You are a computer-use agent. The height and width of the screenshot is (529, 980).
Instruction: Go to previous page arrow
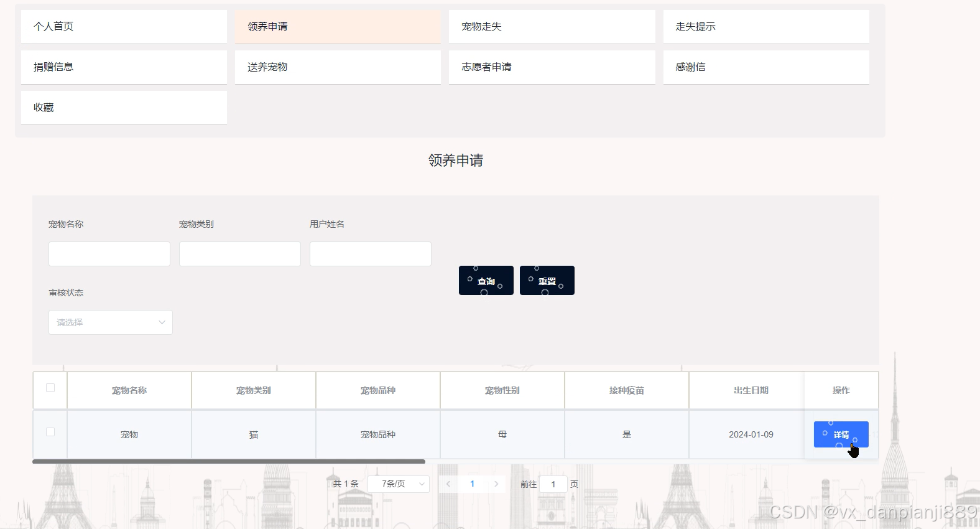pyautogui.click(x=448, y=484)
